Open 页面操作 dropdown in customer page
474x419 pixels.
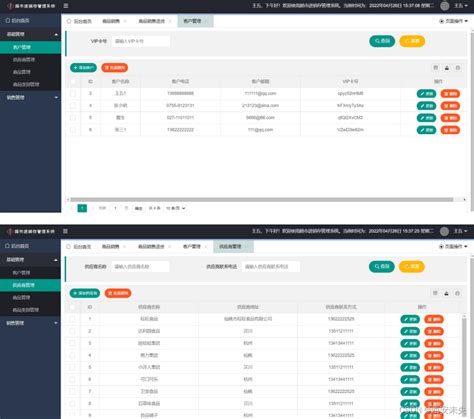click(453, 21)
